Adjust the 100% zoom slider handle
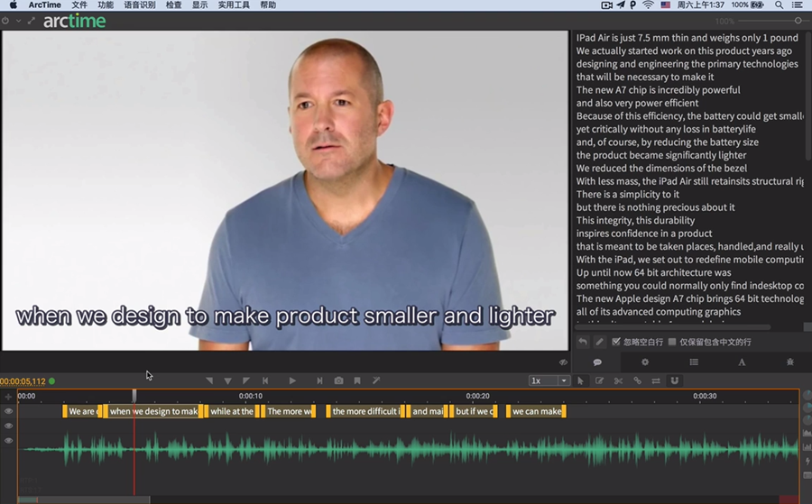Screen dimensions: 812x504 [x=798, y=21]
